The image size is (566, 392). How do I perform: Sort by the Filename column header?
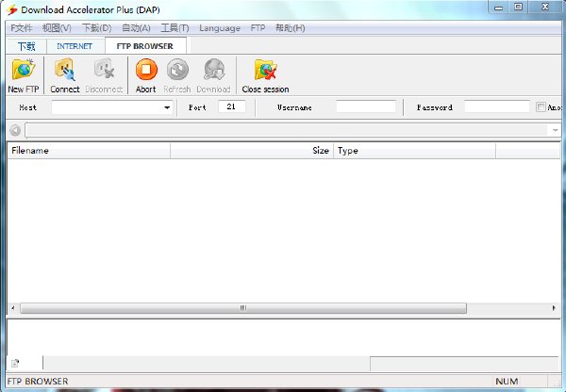point(89,151)
